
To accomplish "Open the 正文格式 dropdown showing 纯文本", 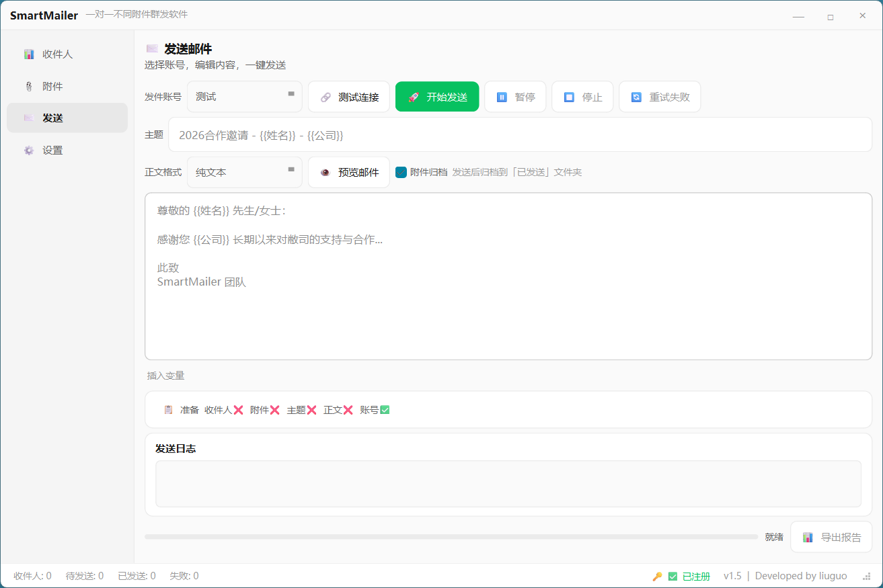I will (245, 172).
